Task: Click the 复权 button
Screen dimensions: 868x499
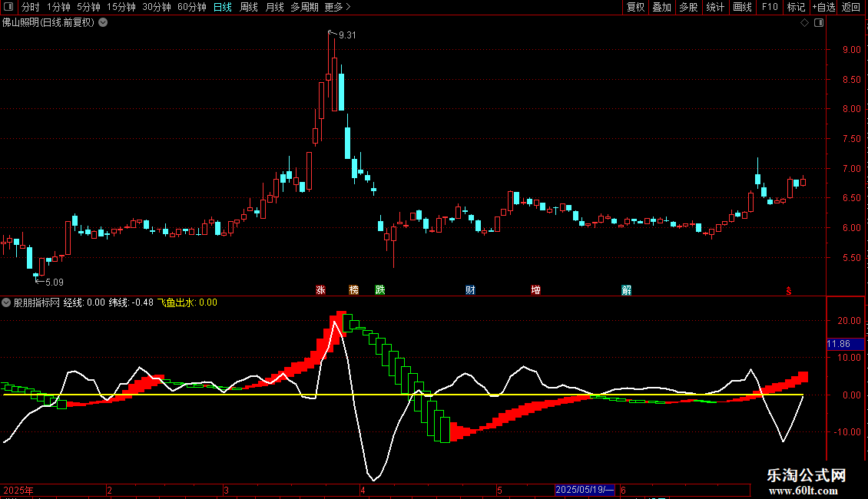Action: point(635,7)
